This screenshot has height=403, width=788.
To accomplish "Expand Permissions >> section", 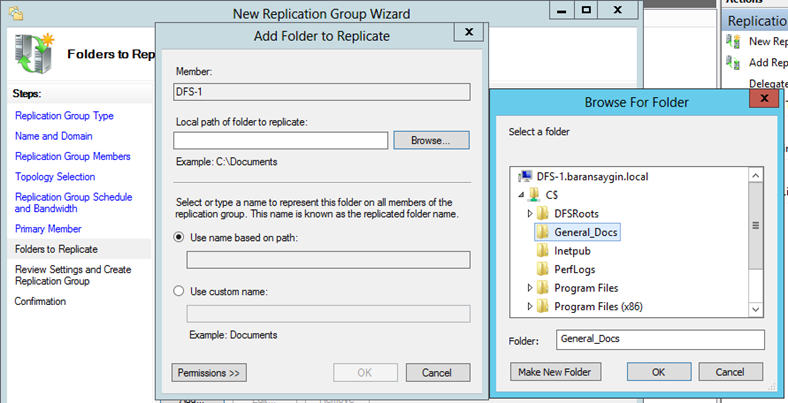I will tap(209, 373).
